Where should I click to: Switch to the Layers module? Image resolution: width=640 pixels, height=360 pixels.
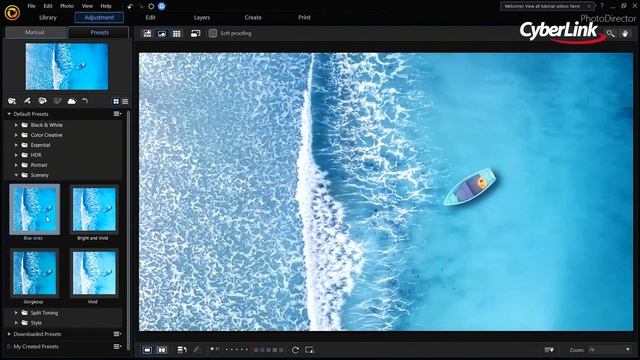click(202, 18)
